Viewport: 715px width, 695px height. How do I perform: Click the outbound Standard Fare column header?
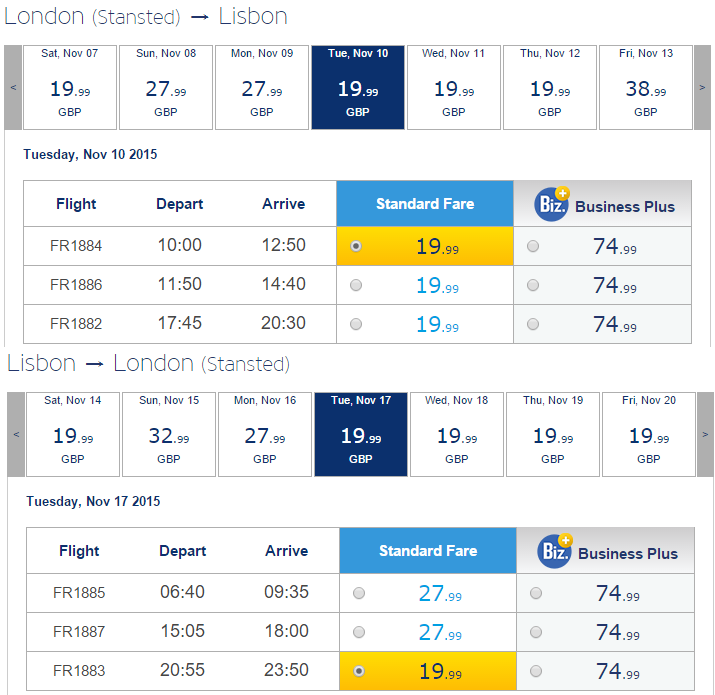425,203
